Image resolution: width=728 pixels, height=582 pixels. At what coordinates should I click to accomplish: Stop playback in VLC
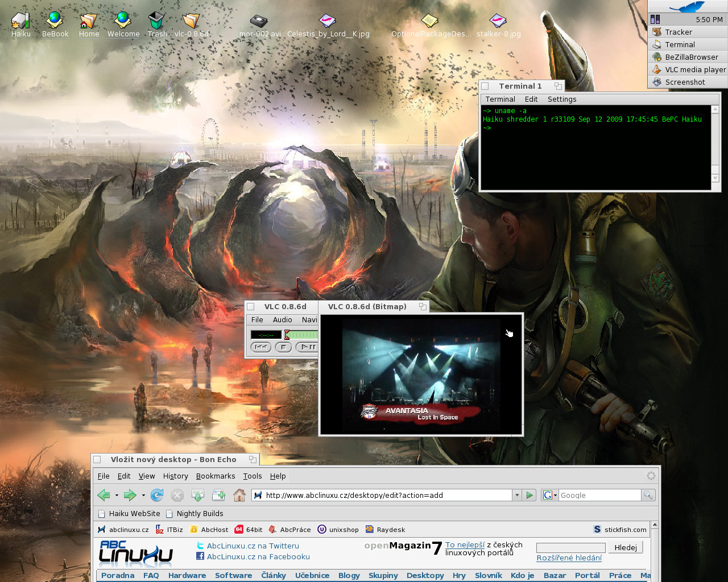click(x=283, y=347)
